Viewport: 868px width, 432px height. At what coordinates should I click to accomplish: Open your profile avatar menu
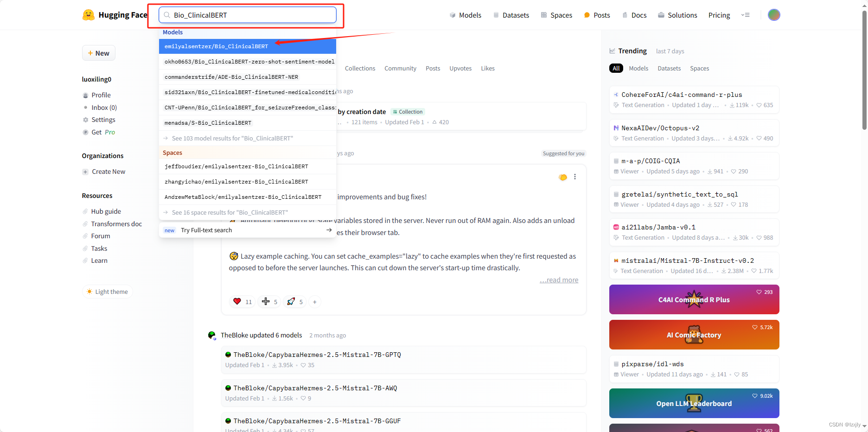773,14
